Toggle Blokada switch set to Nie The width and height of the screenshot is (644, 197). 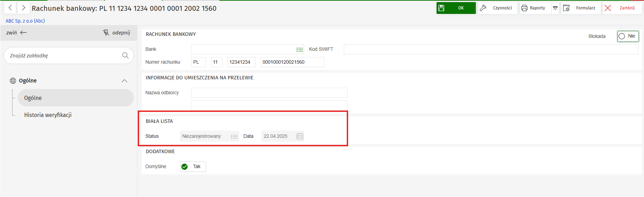tap(628, 36)
